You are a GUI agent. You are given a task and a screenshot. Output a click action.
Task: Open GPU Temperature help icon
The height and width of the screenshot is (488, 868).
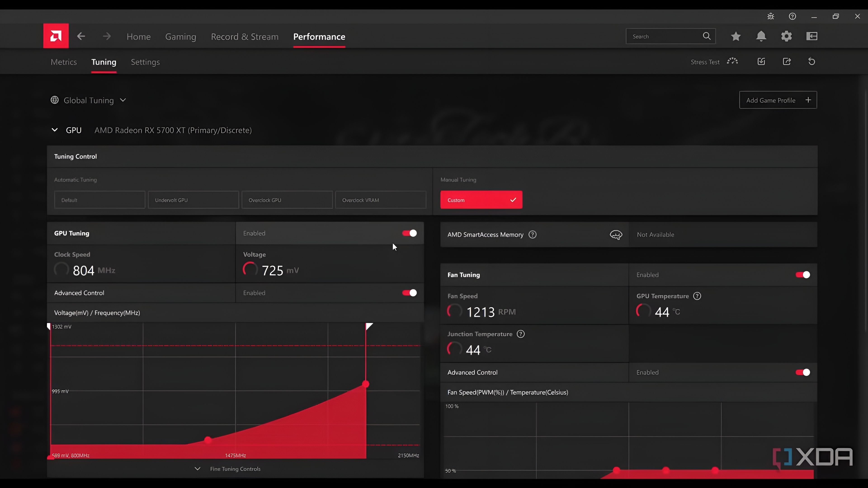[x=697, y=296]
